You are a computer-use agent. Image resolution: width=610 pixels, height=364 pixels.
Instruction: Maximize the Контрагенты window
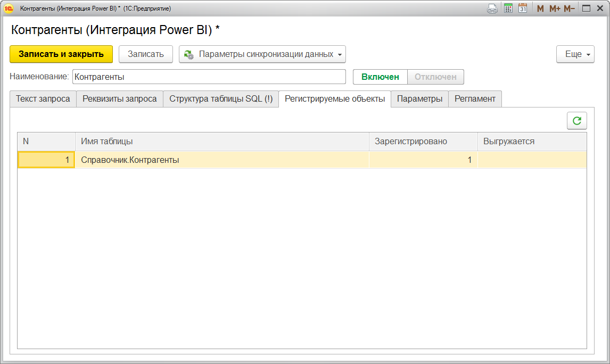tap(586, 8)
